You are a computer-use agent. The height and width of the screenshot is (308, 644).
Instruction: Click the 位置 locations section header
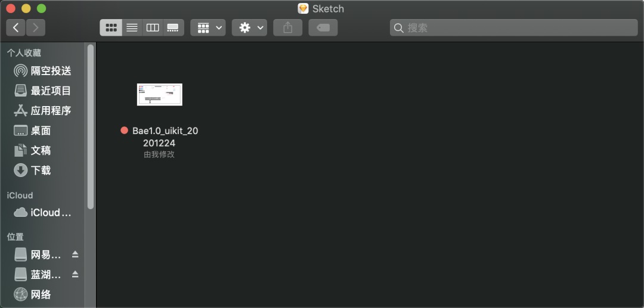pos(15,237)
